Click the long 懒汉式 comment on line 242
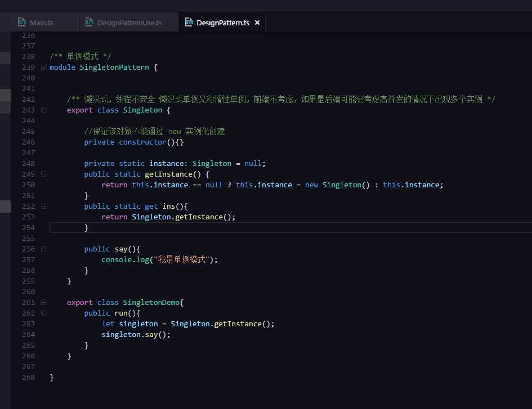 (x=281, y=99)
